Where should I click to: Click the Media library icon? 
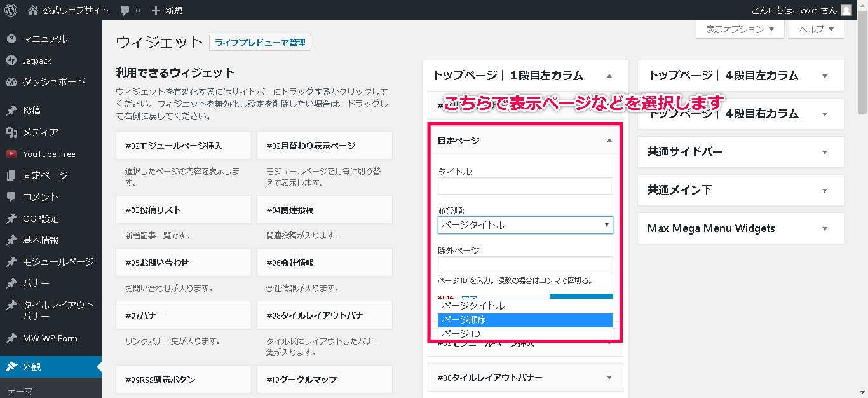(11, 132)
